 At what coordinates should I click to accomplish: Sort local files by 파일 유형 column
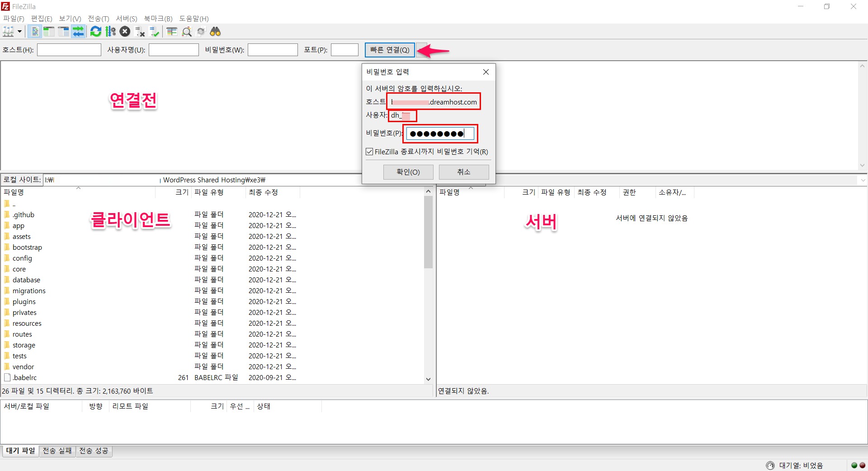click(x=218, y=192)
